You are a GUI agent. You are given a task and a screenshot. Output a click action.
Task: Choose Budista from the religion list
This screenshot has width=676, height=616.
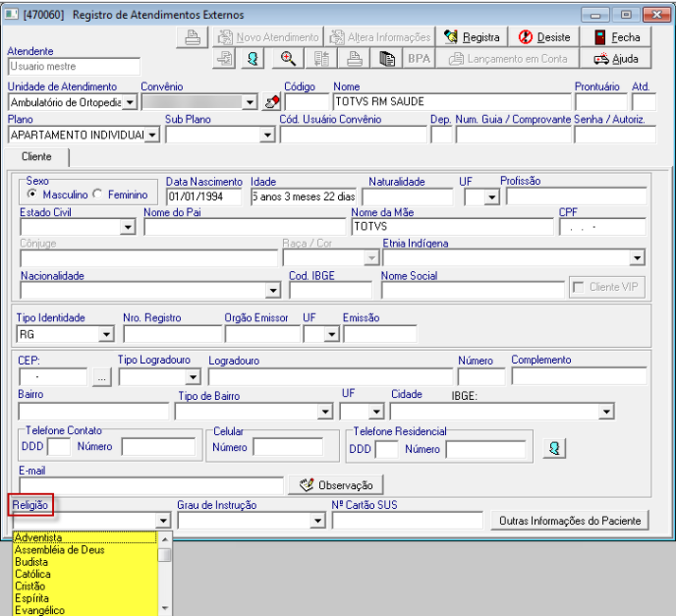[85, 562]
